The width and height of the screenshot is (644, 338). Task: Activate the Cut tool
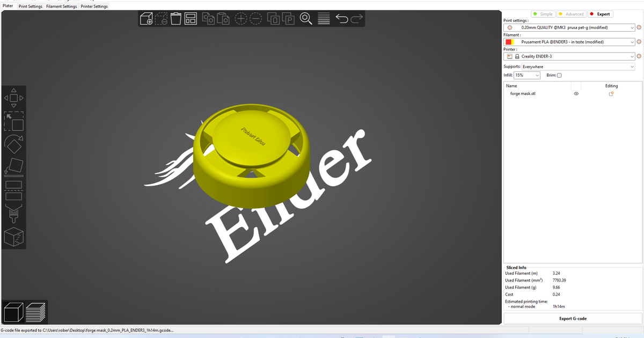[x=13, y=189]
